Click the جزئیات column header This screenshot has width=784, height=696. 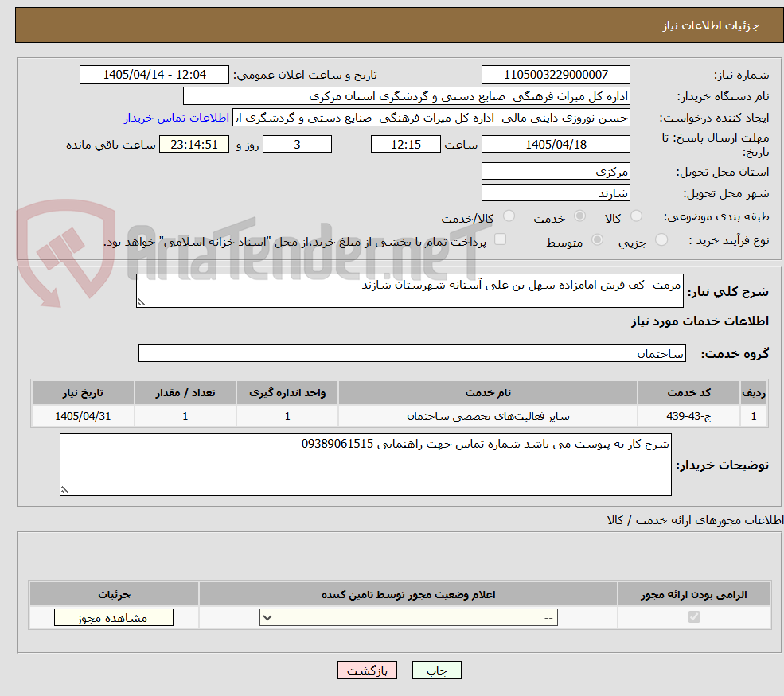pos(114,594)
